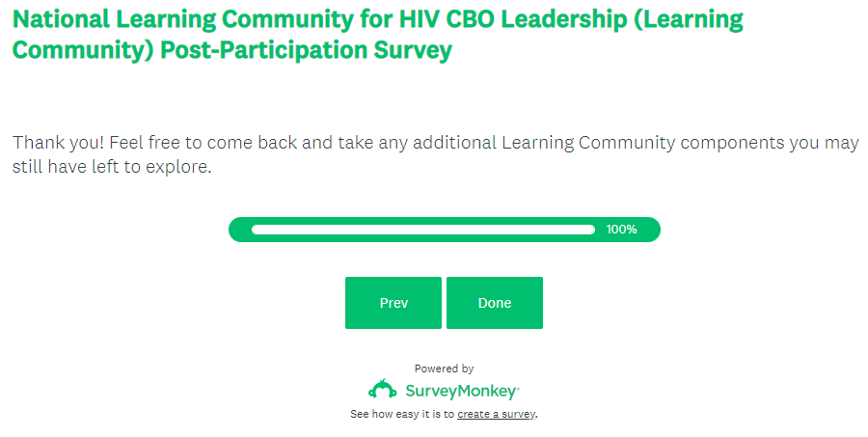Image resolution: width=868 pixels, height=437 pixels.
Task: Click the "Feel free to come back" sentence
Action: [x=205, y=143]
